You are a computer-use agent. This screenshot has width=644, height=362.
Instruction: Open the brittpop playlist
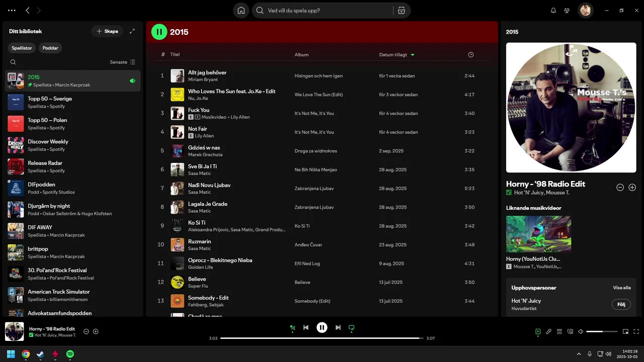[x=73, y=252]
